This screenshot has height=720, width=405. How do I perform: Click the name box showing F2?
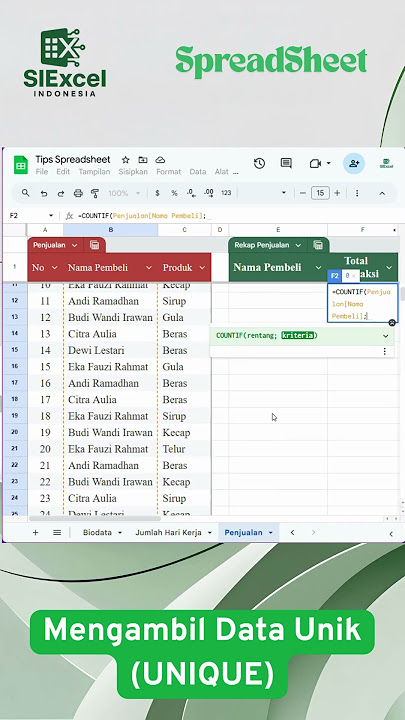point(30,215)
